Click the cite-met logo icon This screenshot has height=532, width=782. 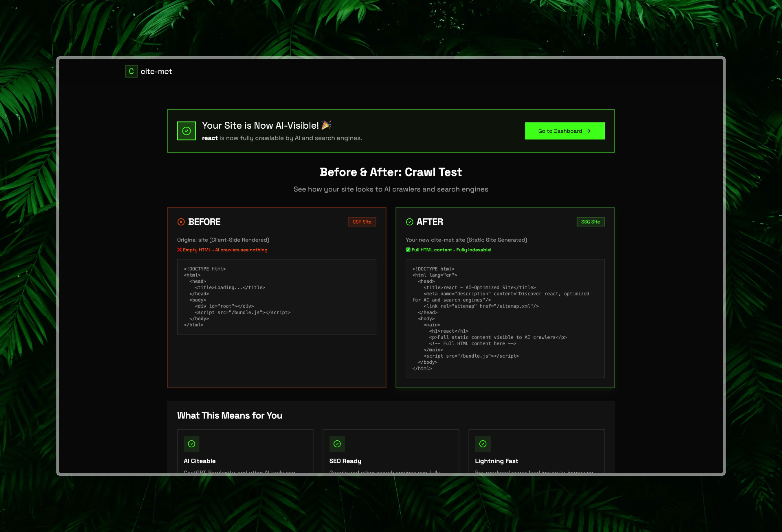coord(131,71)
